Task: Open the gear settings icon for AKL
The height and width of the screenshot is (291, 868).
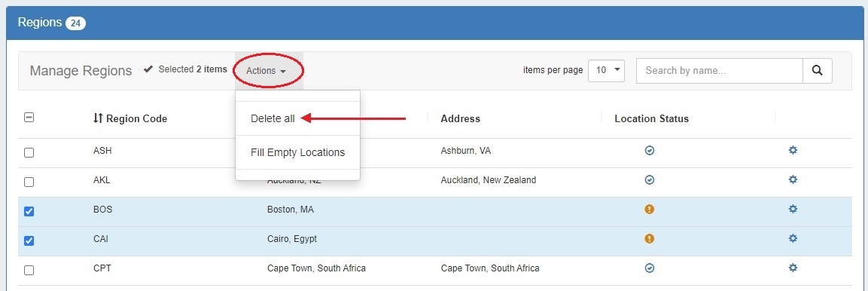Action: coord(793,179)
